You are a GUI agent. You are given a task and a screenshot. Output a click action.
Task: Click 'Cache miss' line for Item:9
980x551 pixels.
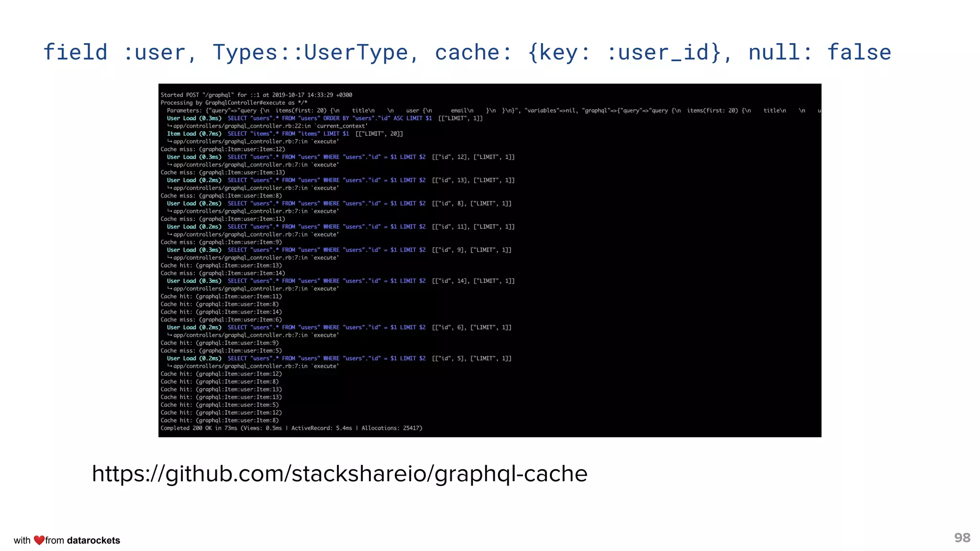pos(222,242)
